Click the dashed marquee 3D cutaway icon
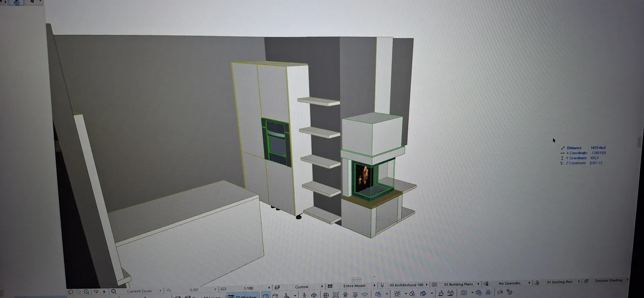The image size is (644, 298). click(x=397, y=294)
